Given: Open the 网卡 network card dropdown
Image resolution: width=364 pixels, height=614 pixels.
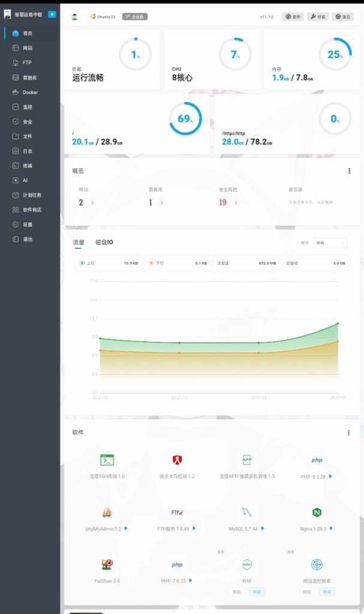Looking at the screenshot, I should [x=331, y=243].
